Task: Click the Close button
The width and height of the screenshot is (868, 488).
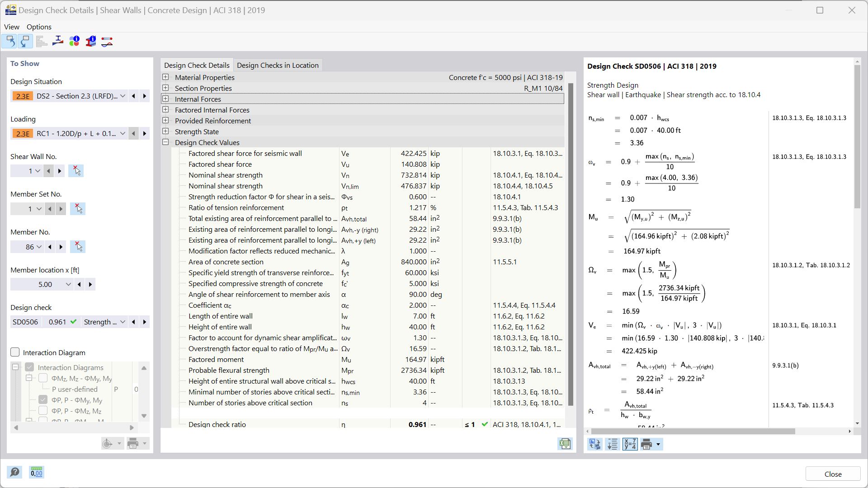Action: [x=833, y=474]
